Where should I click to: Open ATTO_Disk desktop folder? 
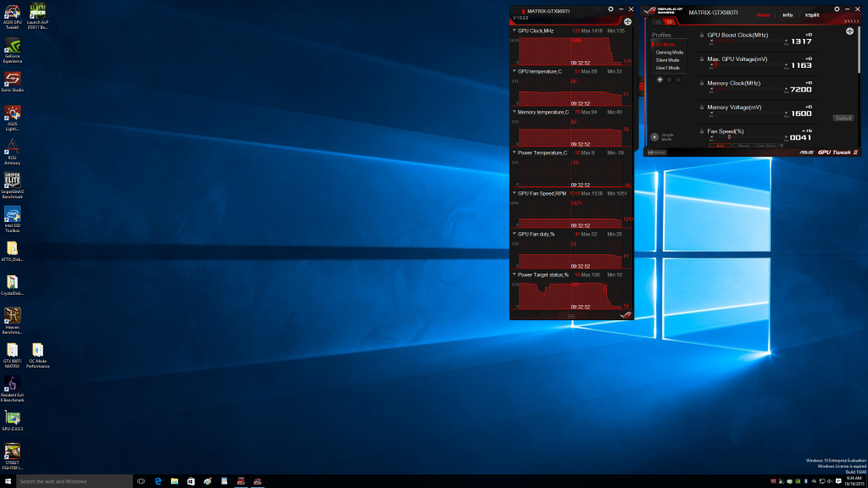point(12,252)
